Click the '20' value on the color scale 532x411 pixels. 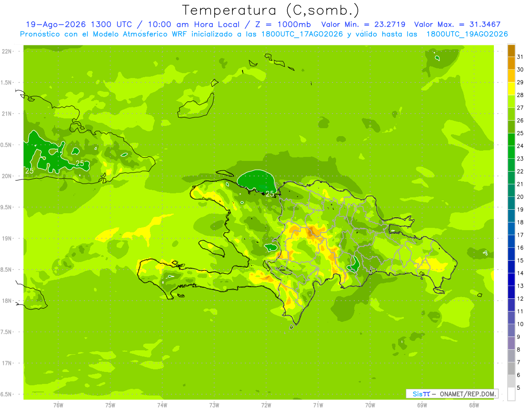tap(520, 197)
